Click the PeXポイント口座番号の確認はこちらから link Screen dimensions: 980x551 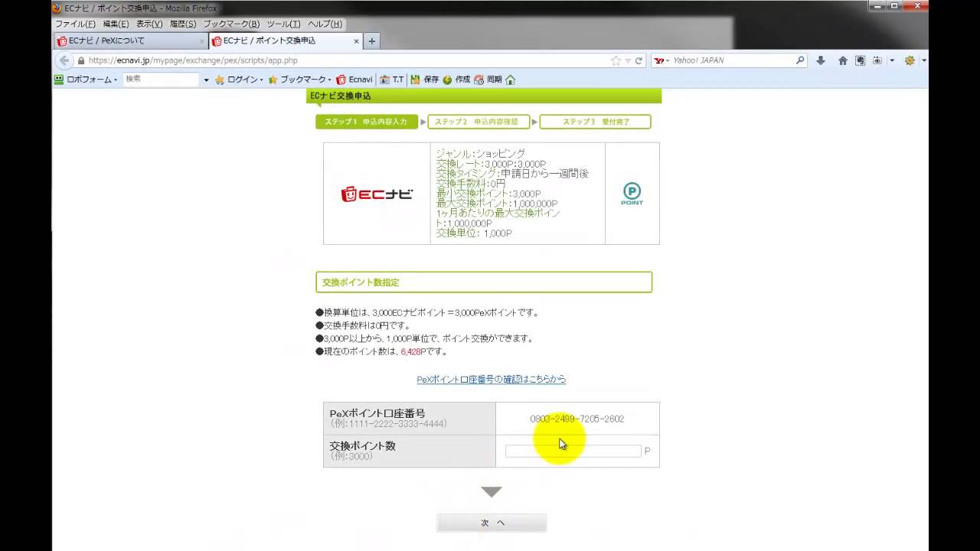pos(492,380)
